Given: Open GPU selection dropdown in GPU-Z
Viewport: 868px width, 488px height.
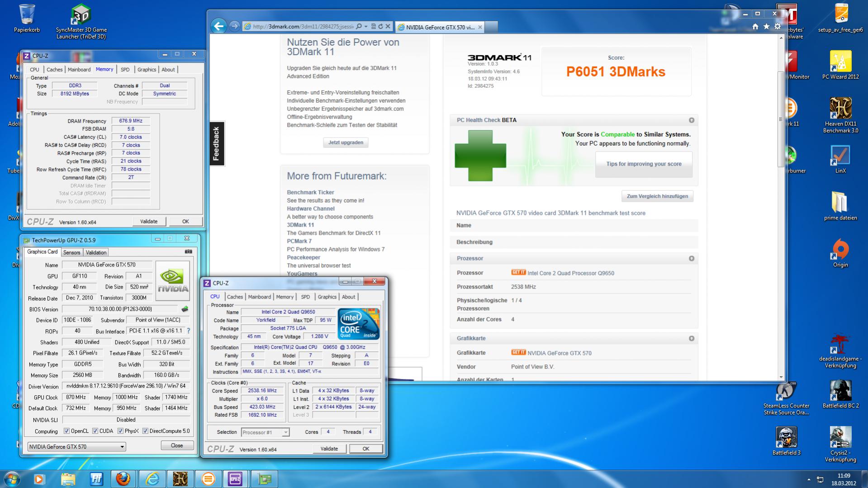Looking at the screenshot, I should tap(76, 446).
